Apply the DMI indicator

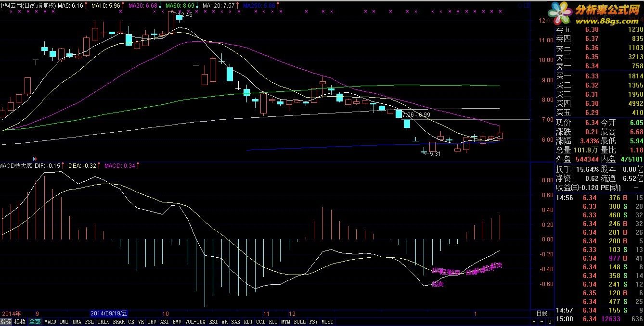64,322
